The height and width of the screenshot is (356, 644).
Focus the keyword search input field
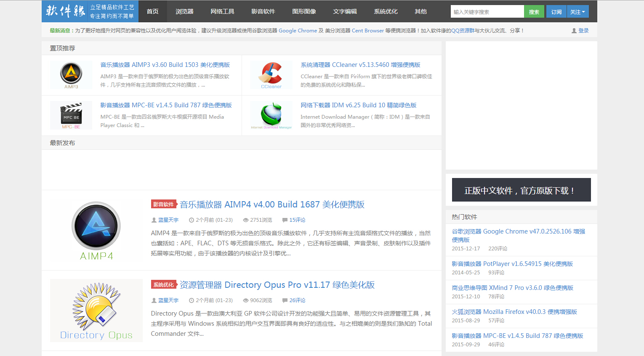pyautogui.click(x=487, y=12)
